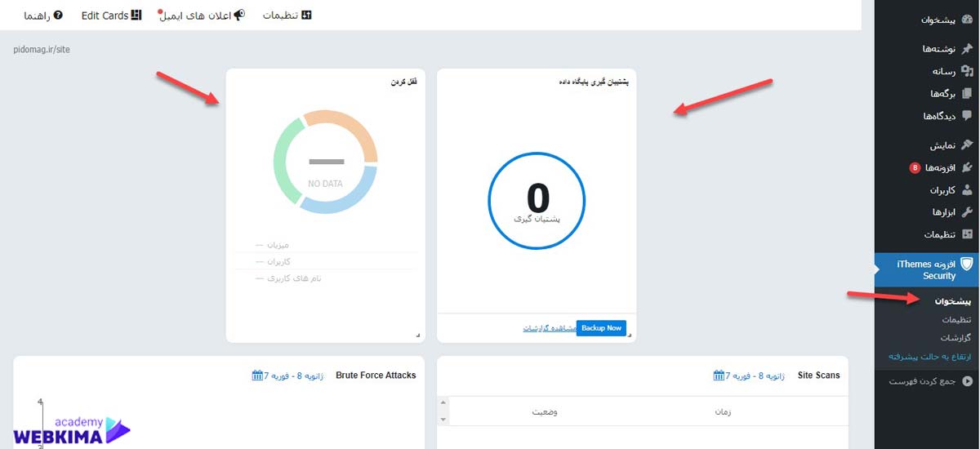This screenshot has height=449, width=980.
Task: Click راهنما help toolbar item
Action: click(43, 16)
